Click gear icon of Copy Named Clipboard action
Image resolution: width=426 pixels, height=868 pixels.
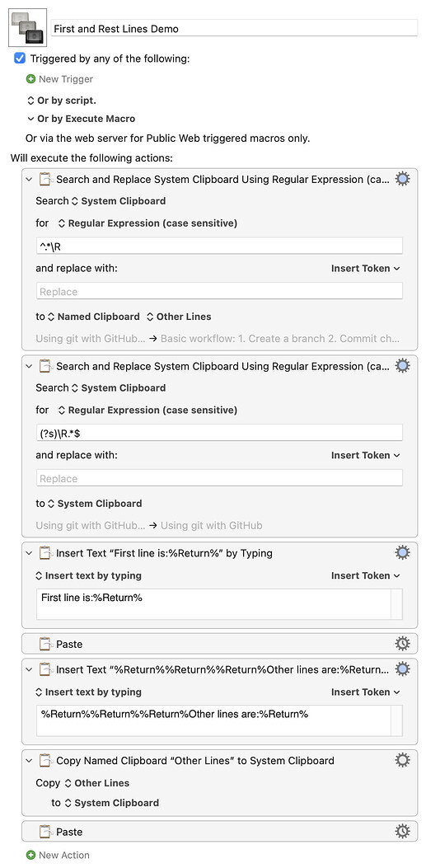(402, 761)
